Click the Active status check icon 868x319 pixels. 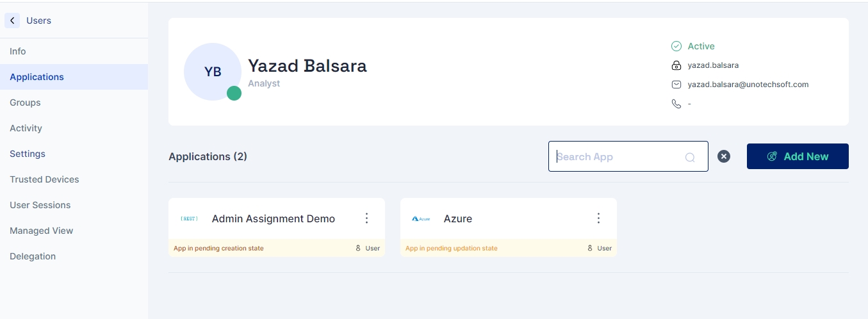pyautogui.click(x=676, y=46)
